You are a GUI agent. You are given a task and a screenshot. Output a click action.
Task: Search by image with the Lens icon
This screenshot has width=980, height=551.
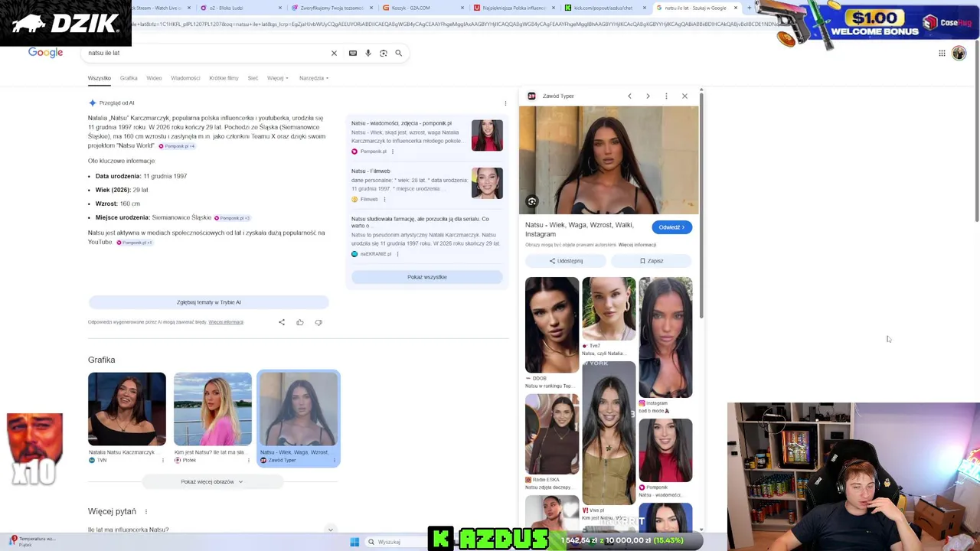click(x=383, y=53)
